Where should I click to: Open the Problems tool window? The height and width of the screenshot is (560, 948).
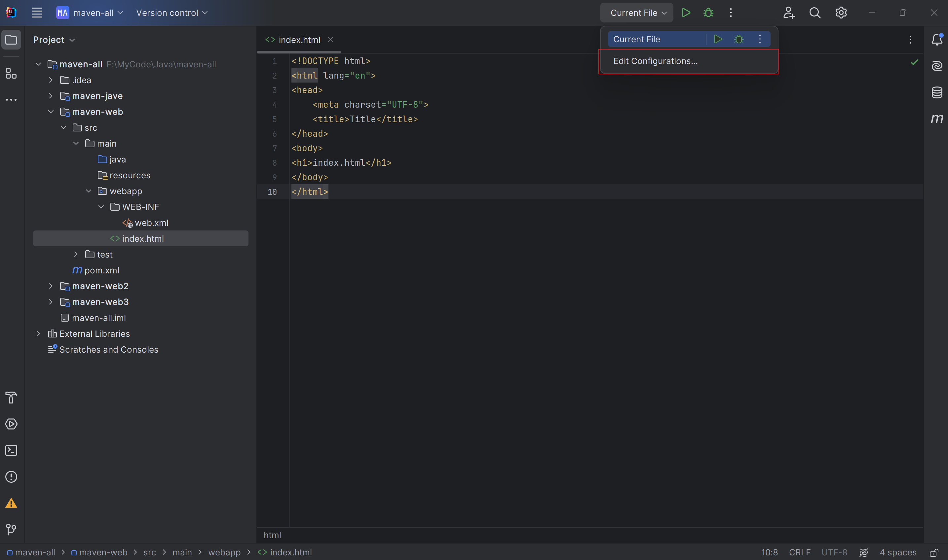point(11,476)
